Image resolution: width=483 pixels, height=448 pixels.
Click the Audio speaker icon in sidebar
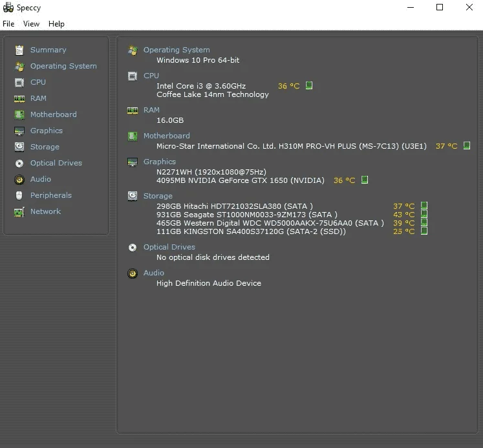tap(19, 179)
